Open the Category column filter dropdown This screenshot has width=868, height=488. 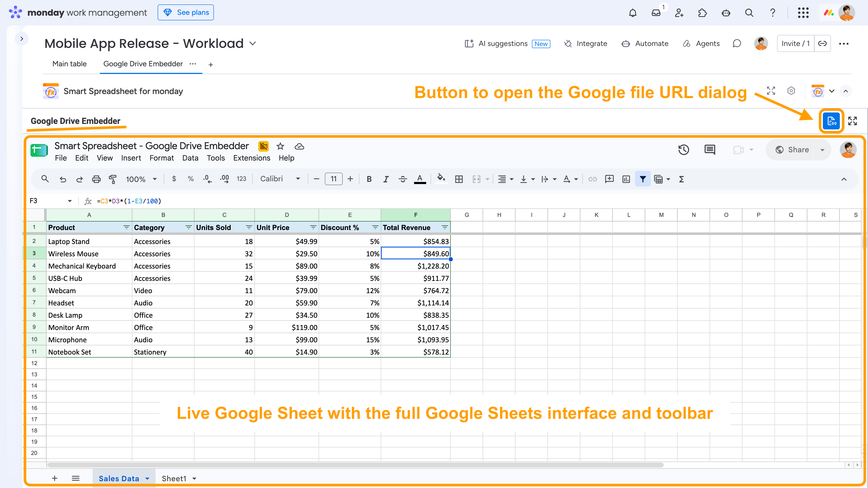[188, 227]
